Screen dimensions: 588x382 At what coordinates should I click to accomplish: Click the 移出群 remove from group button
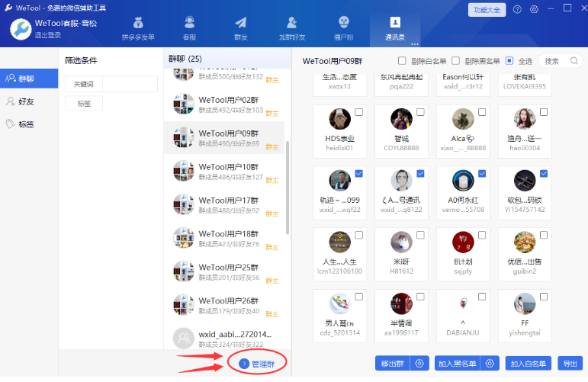coord(393,363)
